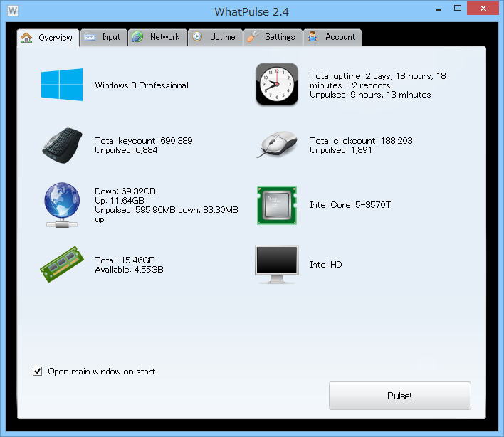Click the clock uptime icon
Viewport: 504px width, 437px height.
coord(277,84)
